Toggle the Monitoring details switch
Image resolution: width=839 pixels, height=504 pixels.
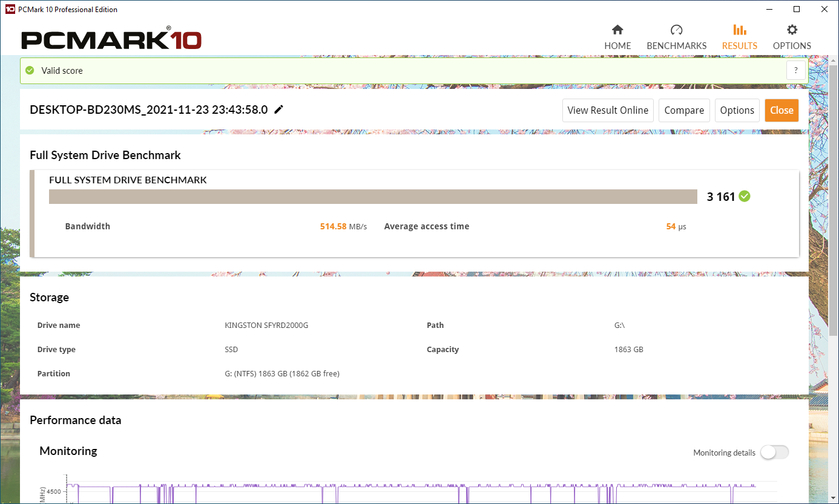click(x=775, y=453)
